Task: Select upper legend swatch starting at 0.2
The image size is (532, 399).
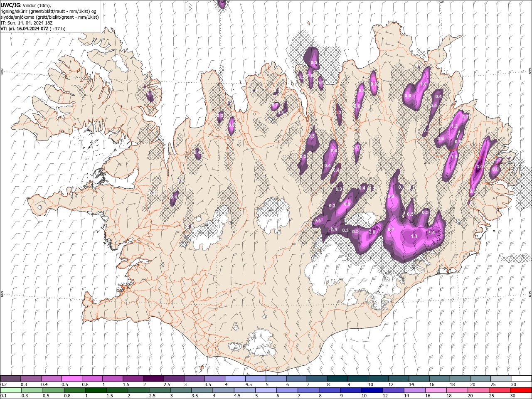Action: pyautogui.click(x=10, y=378)
